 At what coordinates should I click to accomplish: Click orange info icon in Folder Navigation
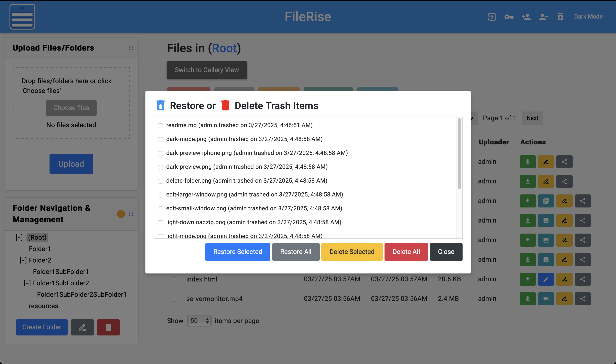(x=121, y=214)
